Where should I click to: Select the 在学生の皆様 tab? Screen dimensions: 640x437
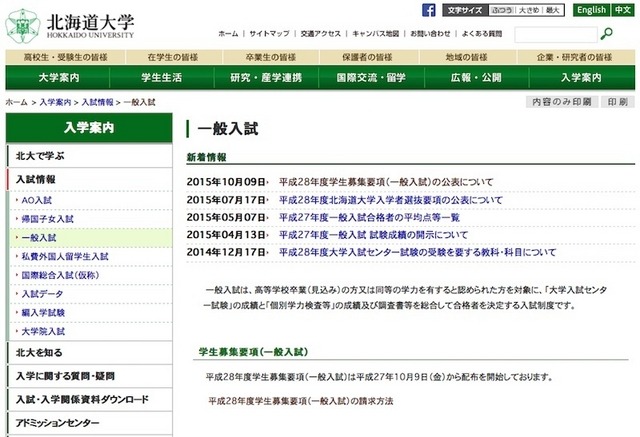tap(173, 57)
